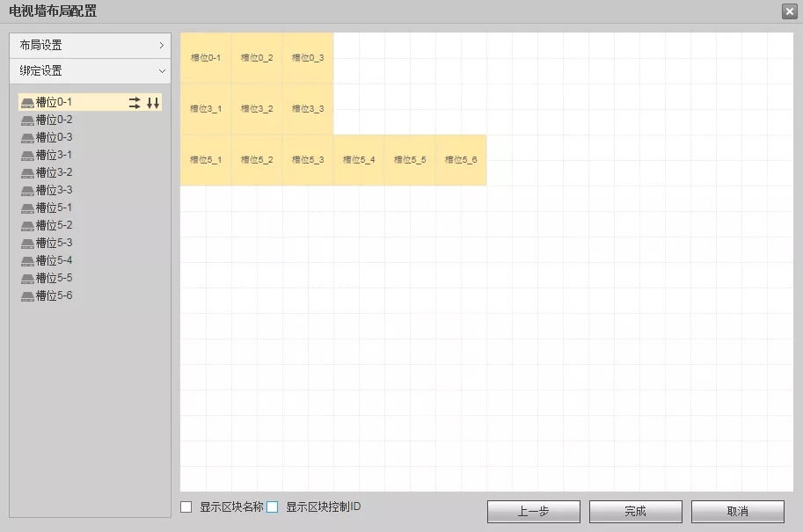Select the 槽位5_6 block in the layout grid
Image resolution: width=803 pixels, height=532 pixels.
click(x=461, y=160)
